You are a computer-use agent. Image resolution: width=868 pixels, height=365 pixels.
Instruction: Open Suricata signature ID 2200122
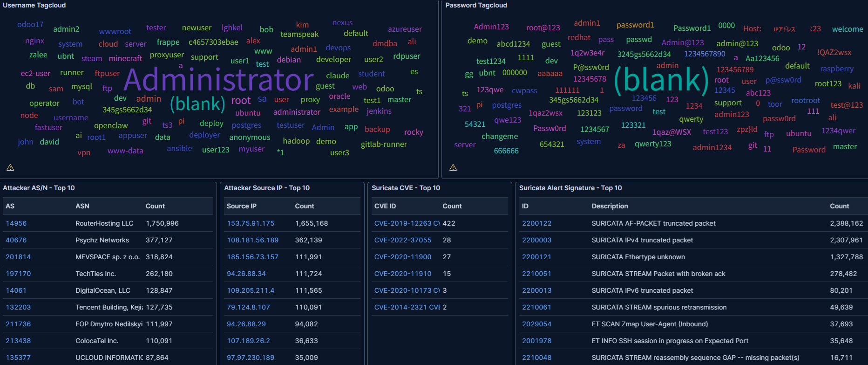[x=536, y=223]
